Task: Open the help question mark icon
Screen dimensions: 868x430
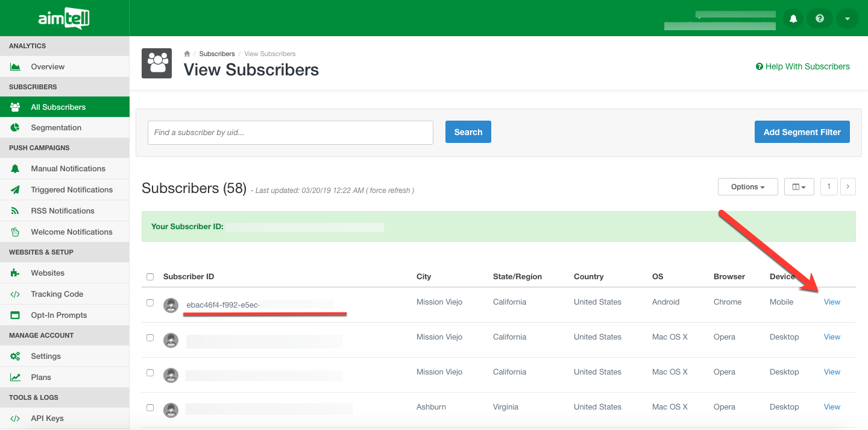Action: pyautogui.click(x=820, y=19)
